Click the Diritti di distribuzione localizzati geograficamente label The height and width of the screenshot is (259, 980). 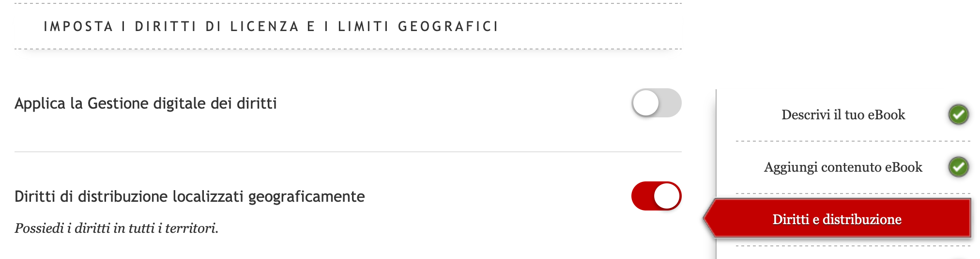coord(189,196)
